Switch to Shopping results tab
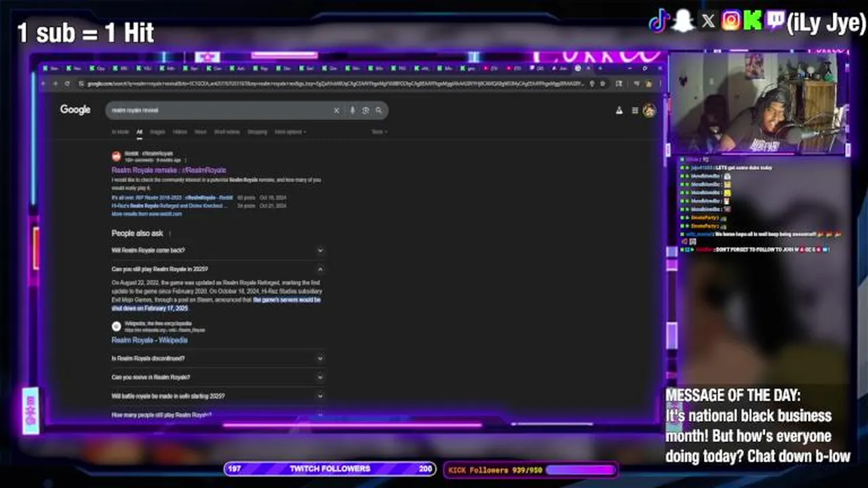This screenshot has height=488, width=868. click(257, 132)
